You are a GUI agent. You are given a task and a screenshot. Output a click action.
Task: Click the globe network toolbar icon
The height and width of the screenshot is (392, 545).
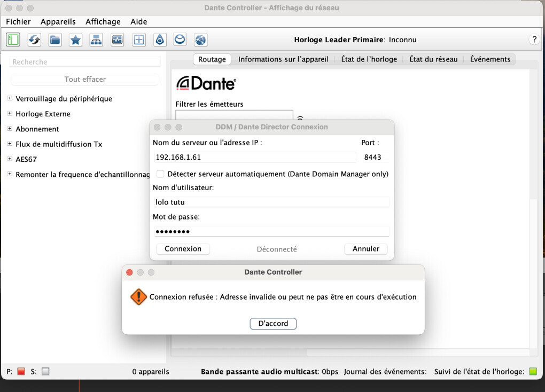point(200,40)
